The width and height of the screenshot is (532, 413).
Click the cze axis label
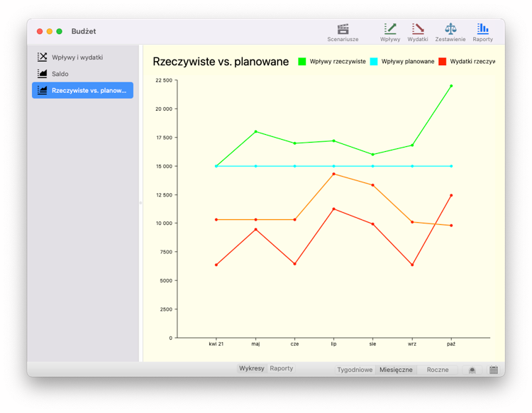pyautogui.click(x=294, y=343)
